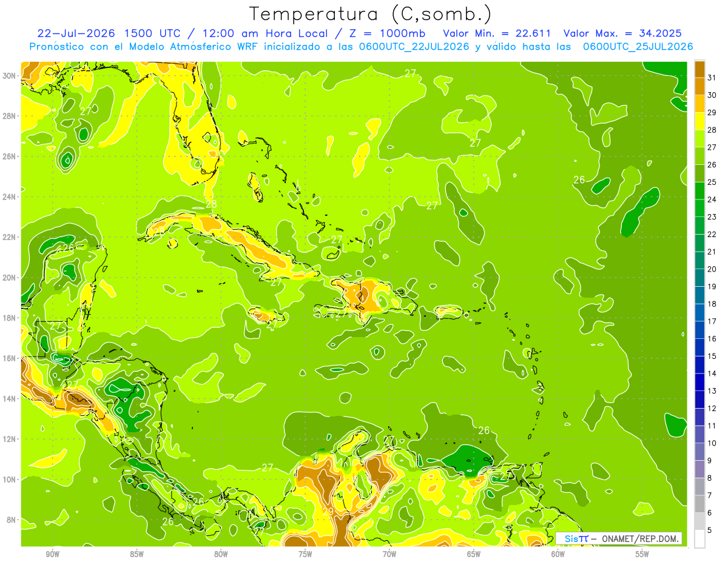Click the color scale value '6'
The height and width of the screenshot is (562, 728).
[x=710, y=513]
